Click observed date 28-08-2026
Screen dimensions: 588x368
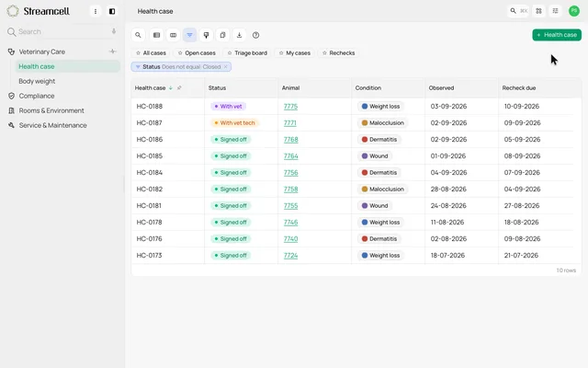point(448,189)
